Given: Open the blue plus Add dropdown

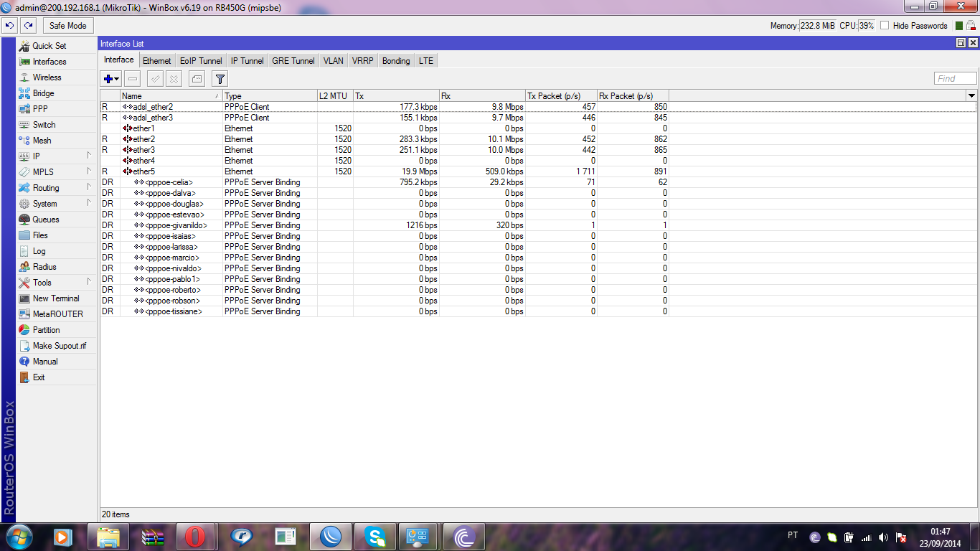Looking at the screenshot, I should point(111,79).
